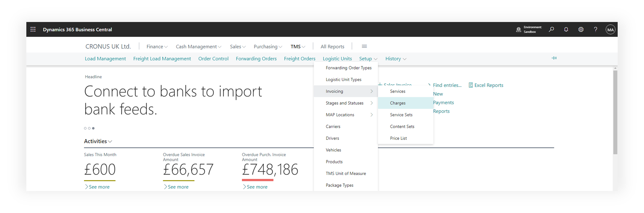Image resolution: width=644 pixels, height=213 pixels.
Task: Open the MA user account avatar
Action: [x=610, y=30]
